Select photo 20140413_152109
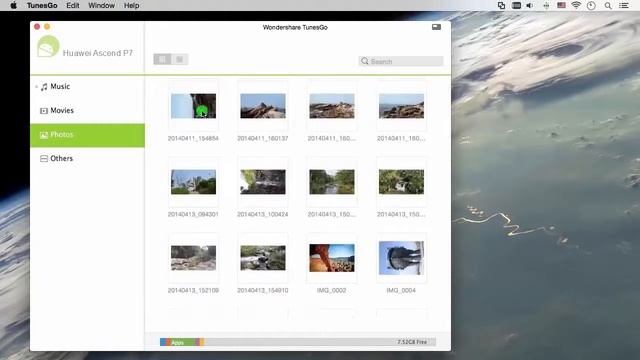This screenshot has width=640, height=360. (x=193, y=258)
